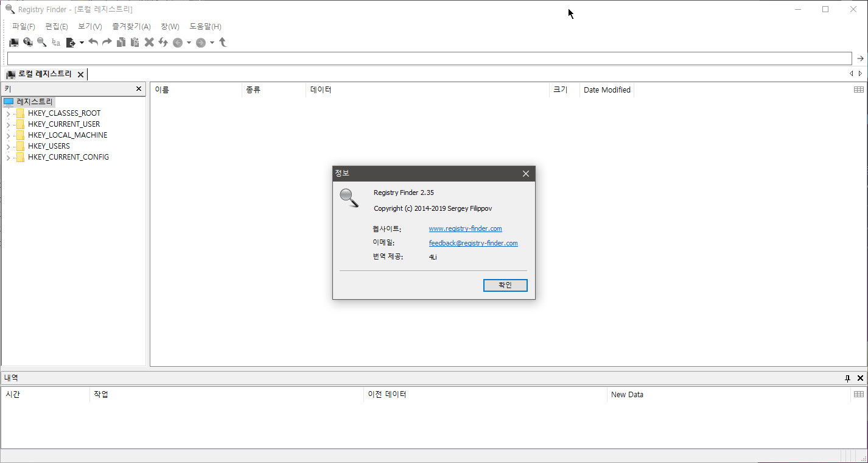Image resolution: width=868 pixels, height=463 pixels.
Task: Click the Paste clipboard icon
Action: [x=135, y=42]
